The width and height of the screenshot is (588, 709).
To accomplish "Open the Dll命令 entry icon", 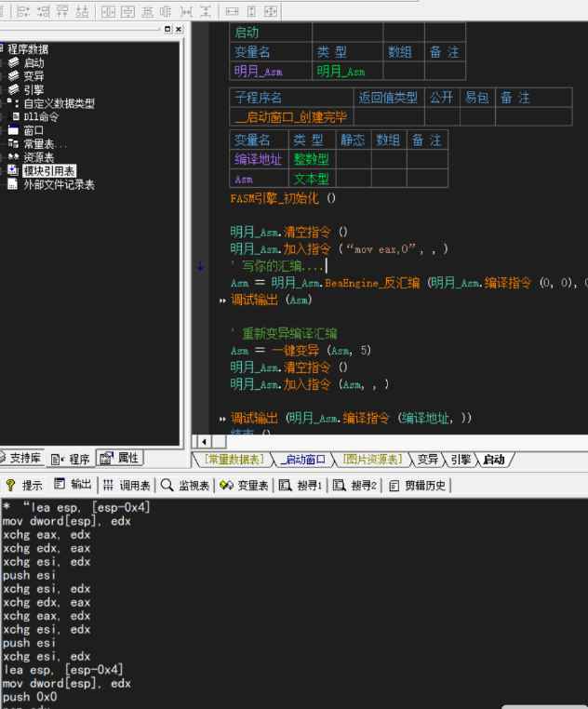I will [13, 117].
